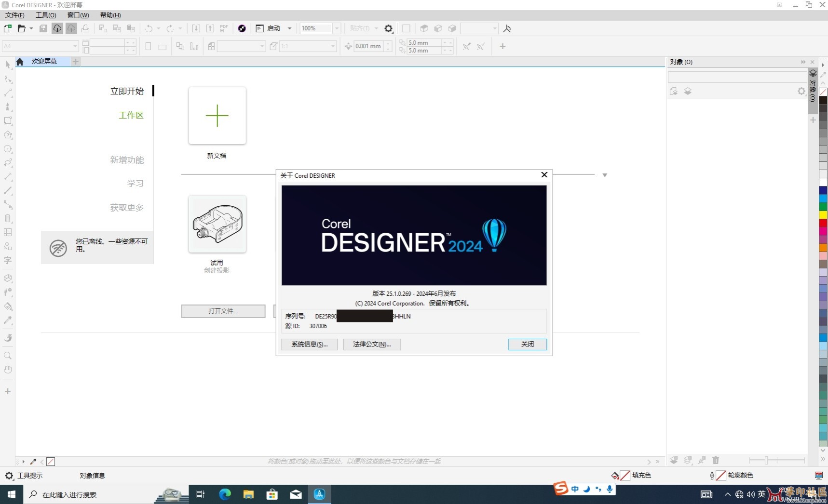Click the black circular icon beside 启动

[242, 28]
